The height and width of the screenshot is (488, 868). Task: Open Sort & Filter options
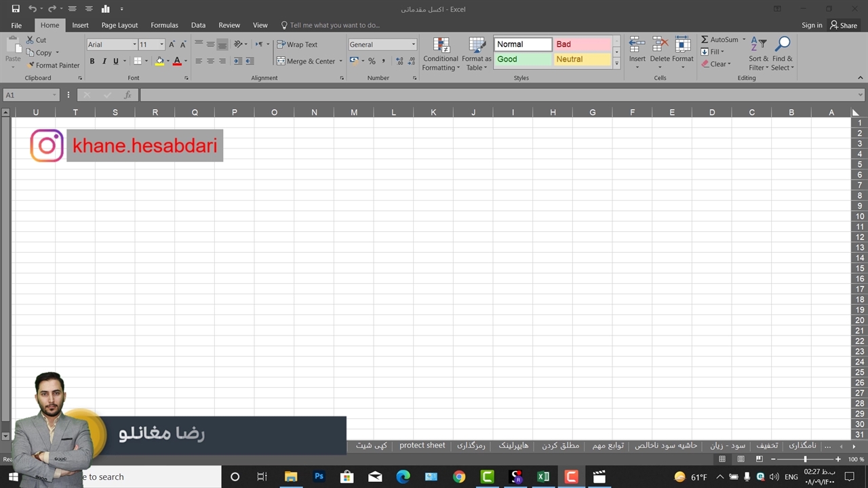758,54
